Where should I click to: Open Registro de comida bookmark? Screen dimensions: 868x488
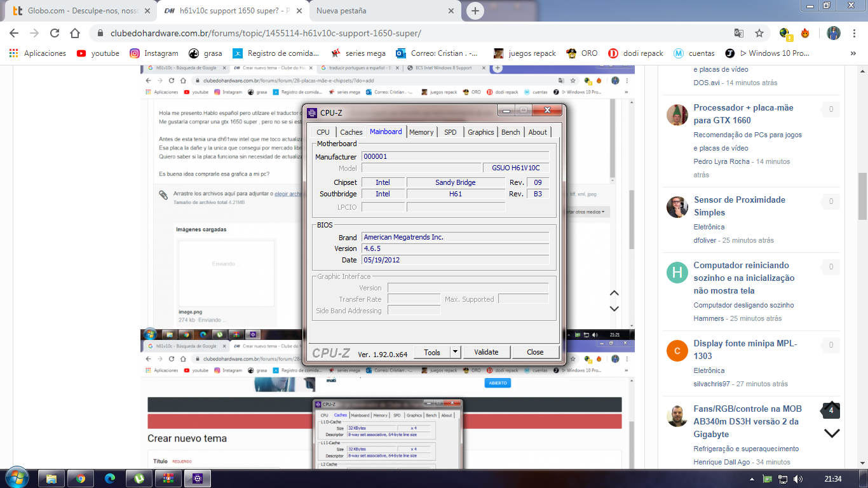tap(277, 53)
